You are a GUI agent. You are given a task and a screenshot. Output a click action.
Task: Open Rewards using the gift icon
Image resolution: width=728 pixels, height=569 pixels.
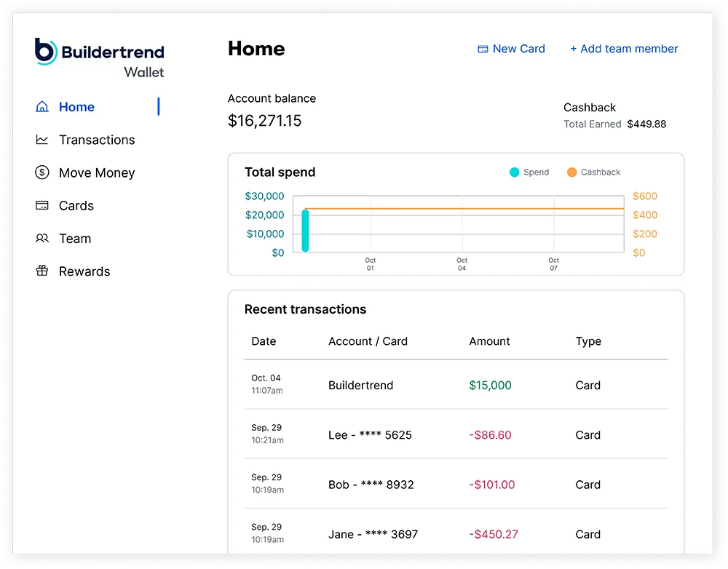(43, 271)
